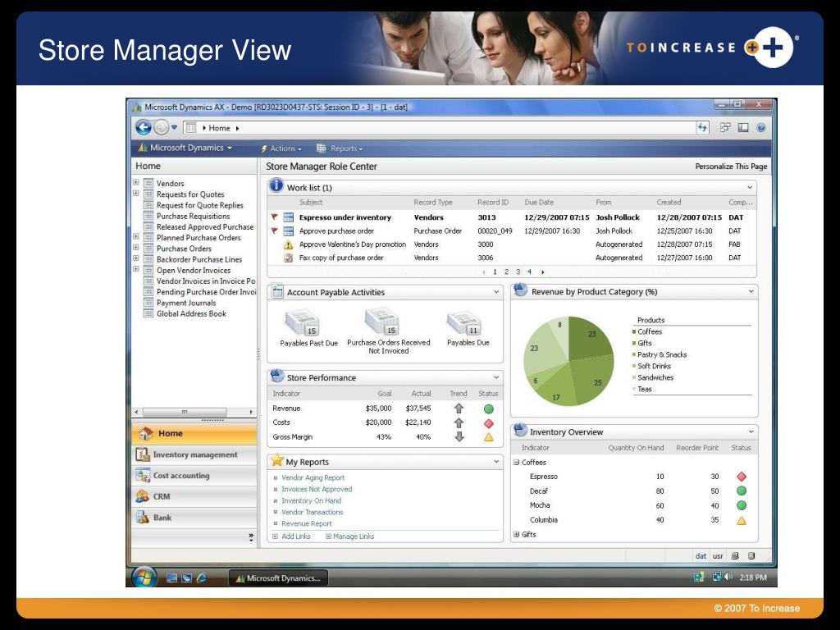
Task: Click the Account Payable Activities calendar icon
Action: [277, 291]
